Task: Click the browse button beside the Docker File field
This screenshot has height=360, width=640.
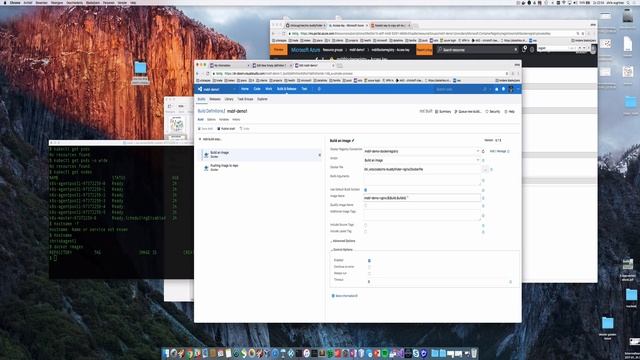Action: coord(485,169)
